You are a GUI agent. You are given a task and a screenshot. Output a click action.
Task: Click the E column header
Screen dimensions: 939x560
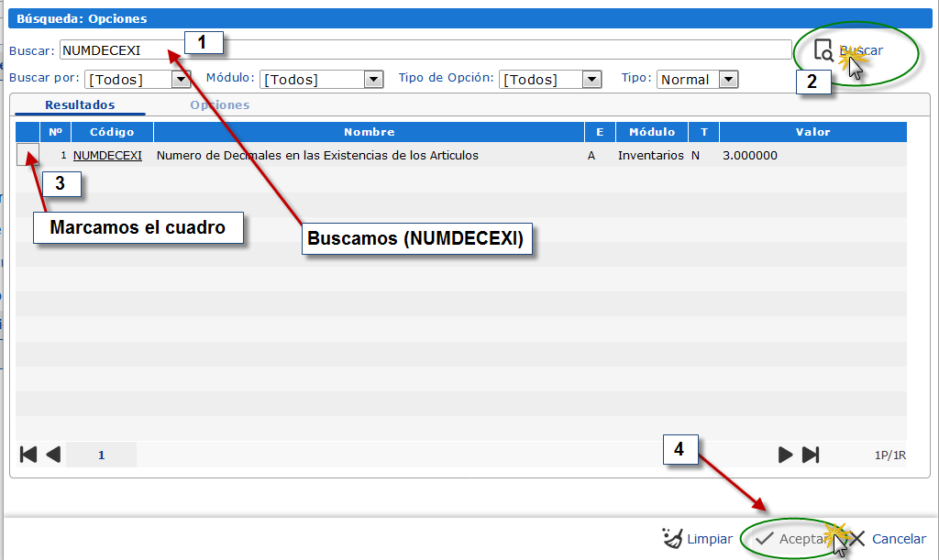click(x=600, y=132)
